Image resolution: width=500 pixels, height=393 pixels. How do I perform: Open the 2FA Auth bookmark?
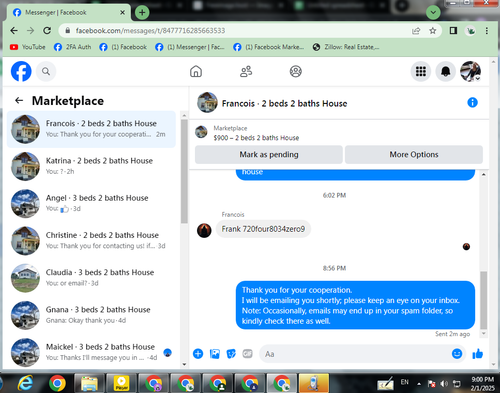pyautogui.click(x=72, y=47)
